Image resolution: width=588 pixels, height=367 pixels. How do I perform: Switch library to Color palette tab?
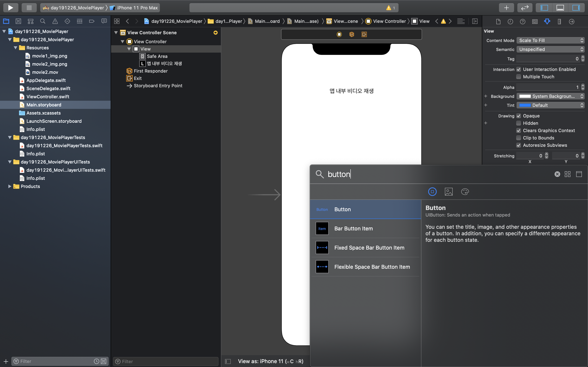click(465, 192)
